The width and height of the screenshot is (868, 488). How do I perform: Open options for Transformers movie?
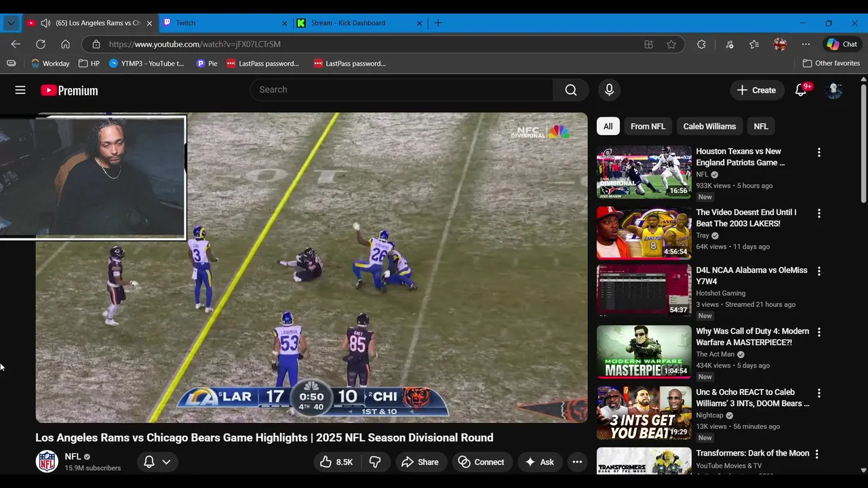(x=816, y=454)
